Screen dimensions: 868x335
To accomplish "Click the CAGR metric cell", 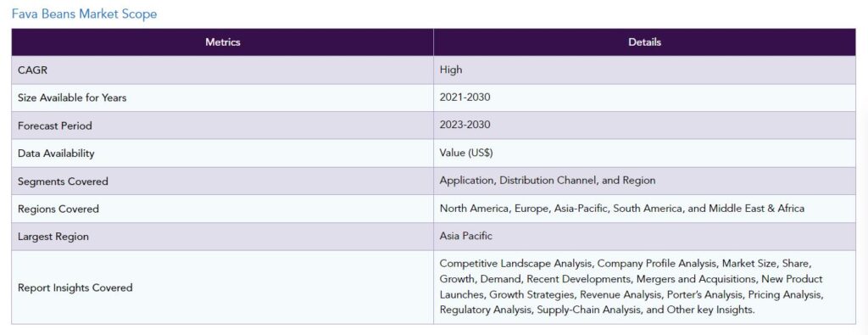I will coord(223,70).
